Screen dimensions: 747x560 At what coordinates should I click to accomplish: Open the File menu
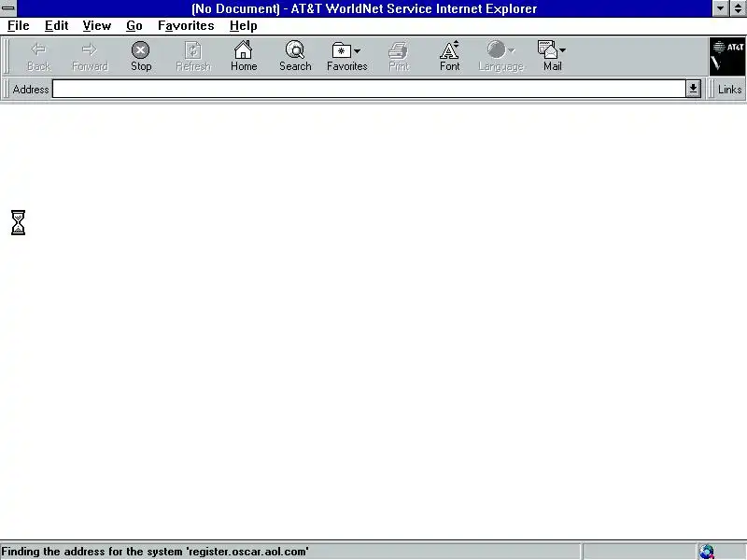click(19, 26)
